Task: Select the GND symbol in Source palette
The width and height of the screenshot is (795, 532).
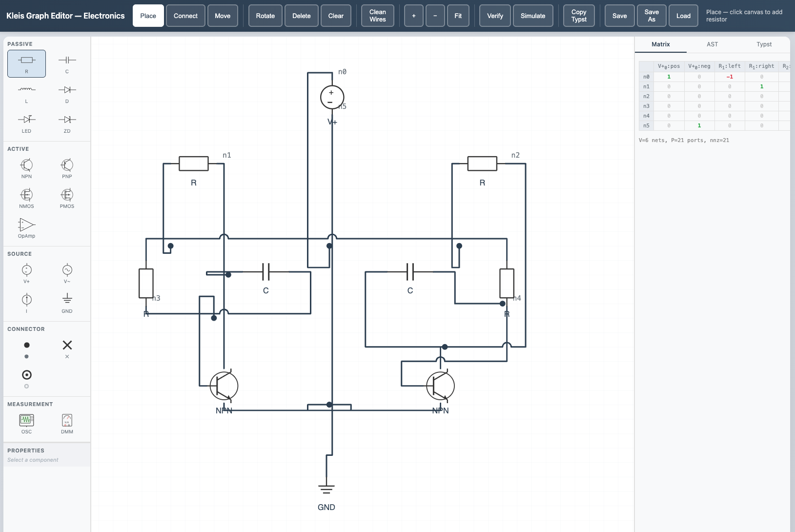Action: (67, 303)
